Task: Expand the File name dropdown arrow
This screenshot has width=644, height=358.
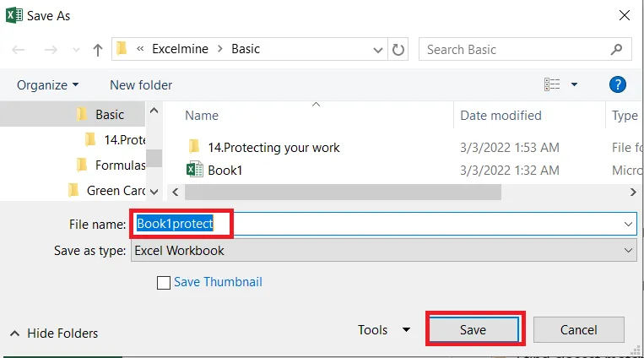Action: (628, 224)
